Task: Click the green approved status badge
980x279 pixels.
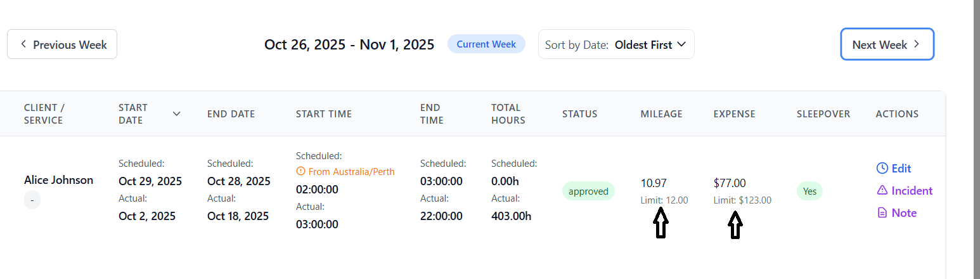Action: click(x=588, y=191)
